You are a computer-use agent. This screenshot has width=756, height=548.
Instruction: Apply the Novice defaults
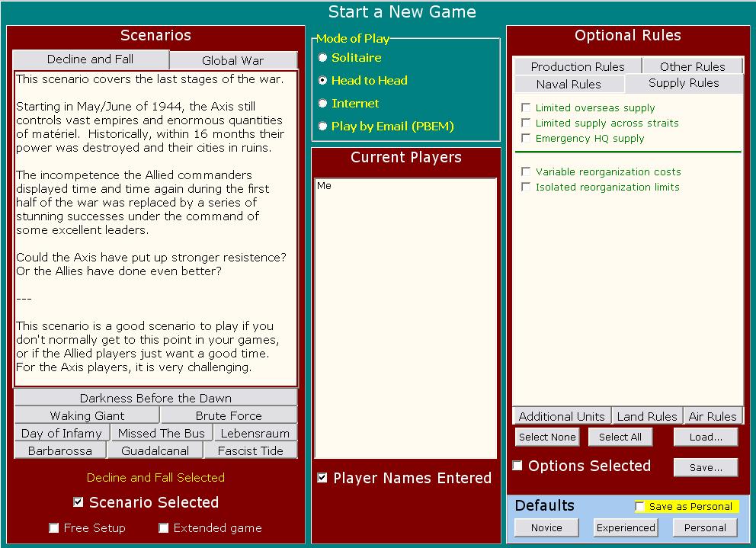(546, 527)
